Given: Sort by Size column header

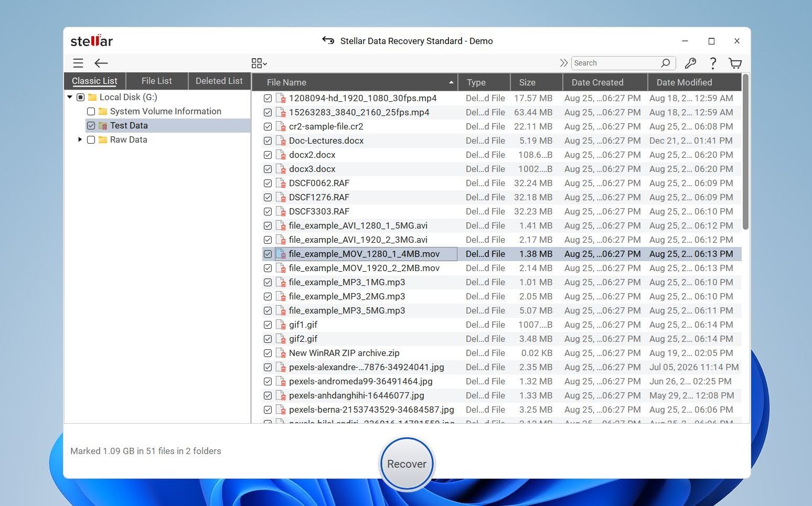Looking at the screenshot, I should pyautogui.click(x=537, y=82).
